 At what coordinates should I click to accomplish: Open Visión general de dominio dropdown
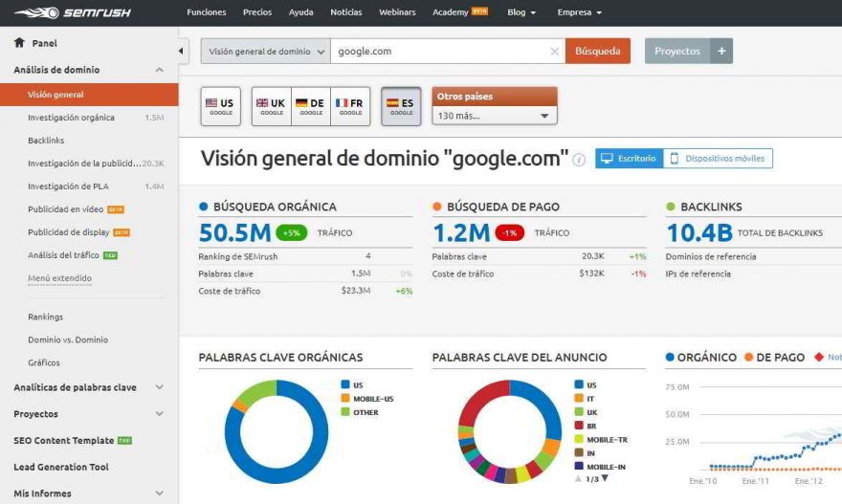coord(265,52)
